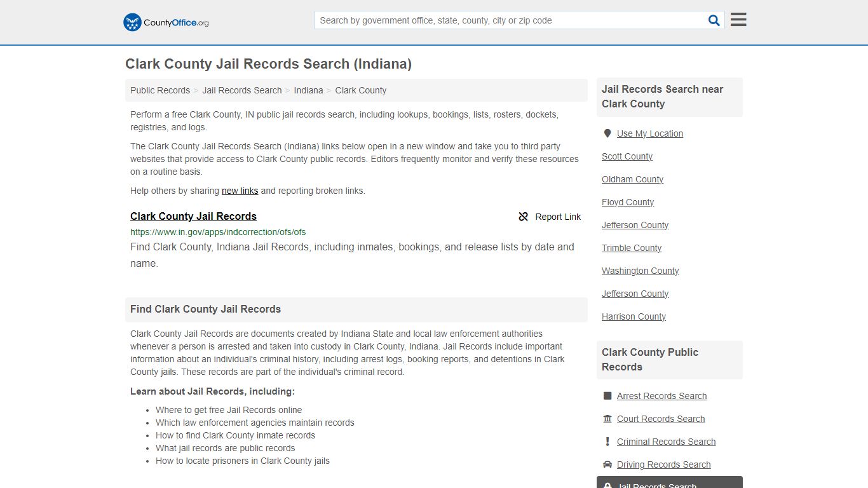The height and width of the screenshot is (488, 868).
Task: Click 'What jail records are public records'
Action: [225, 448]
